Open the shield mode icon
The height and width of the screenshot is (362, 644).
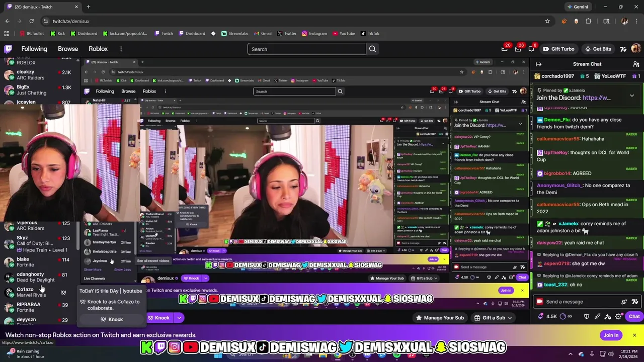pyautogui.click(x=586, y=317)
